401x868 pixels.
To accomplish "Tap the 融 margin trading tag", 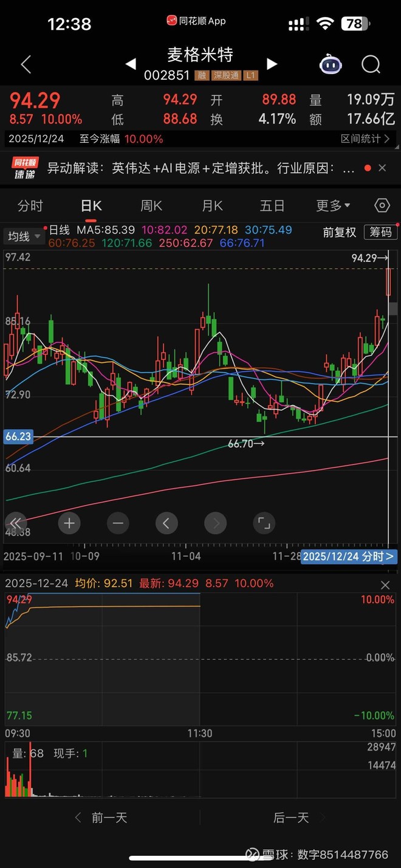I will click(201, 75).
